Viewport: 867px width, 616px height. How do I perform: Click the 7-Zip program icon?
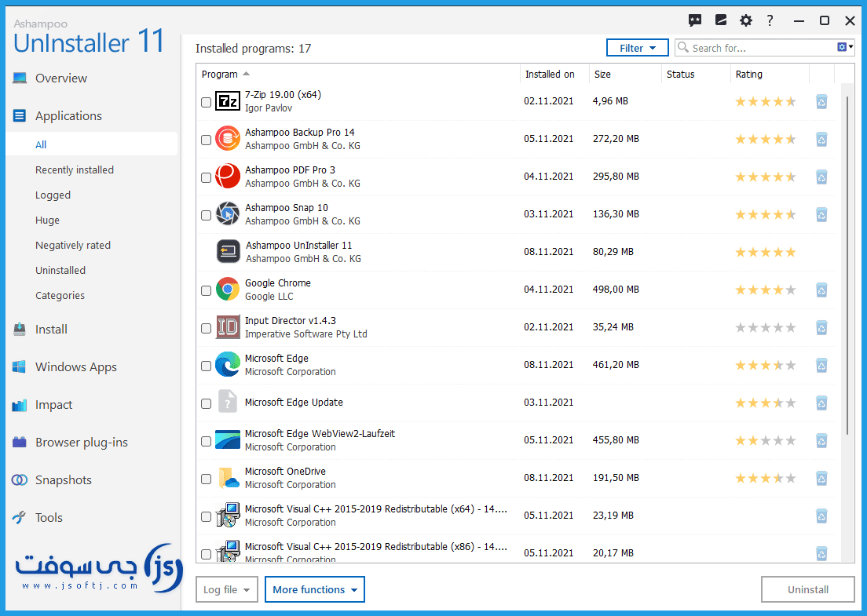(x=227, y=101)
